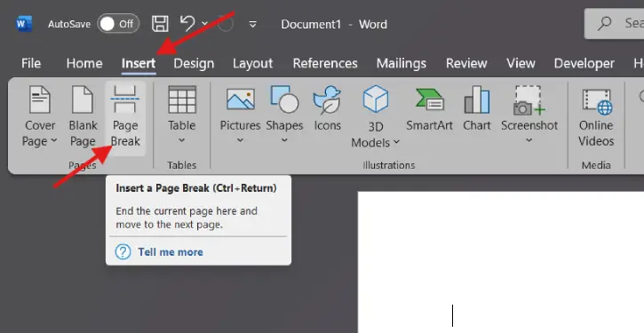Click the Table grid icon

[x=181, y=99]
